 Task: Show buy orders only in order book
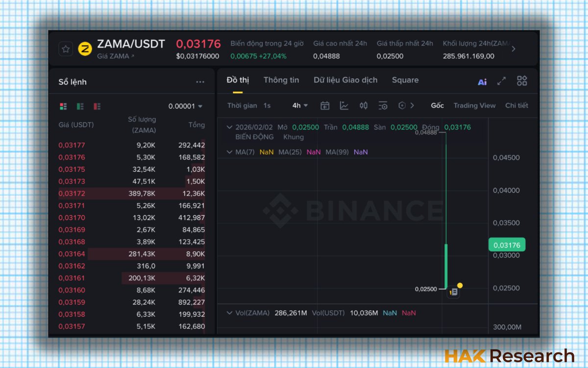click(80, 106)
